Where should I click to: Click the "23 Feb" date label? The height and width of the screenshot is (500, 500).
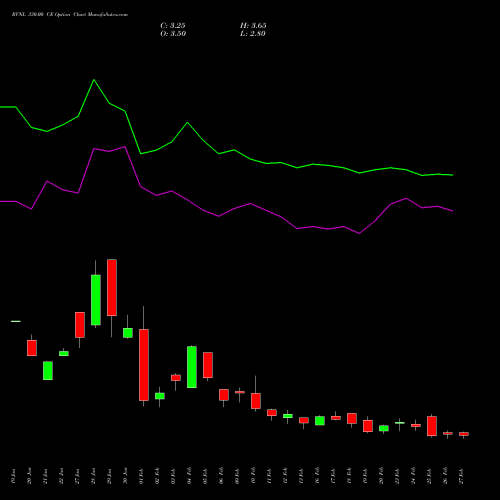pos(397,476)
